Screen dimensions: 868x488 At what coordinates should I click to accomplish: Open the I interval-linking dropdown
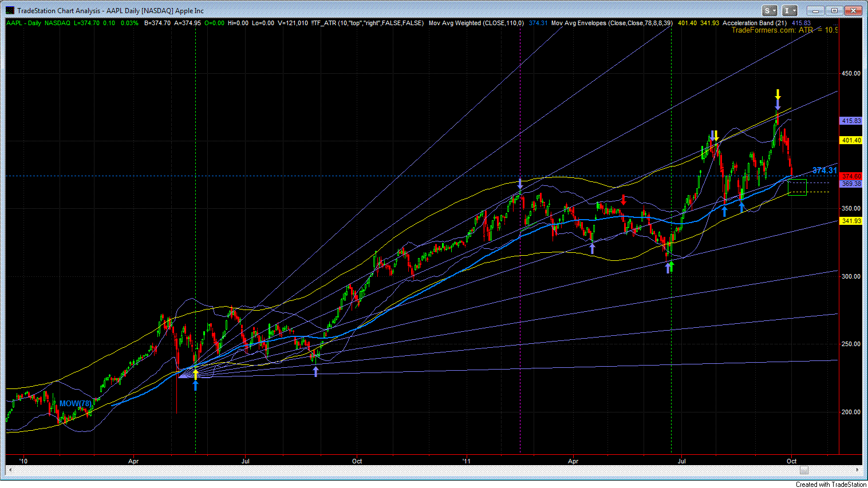[790, 10]
